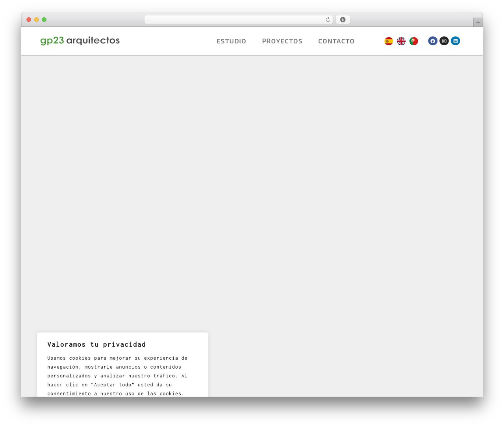Close window with the red button

click(29, 20)
